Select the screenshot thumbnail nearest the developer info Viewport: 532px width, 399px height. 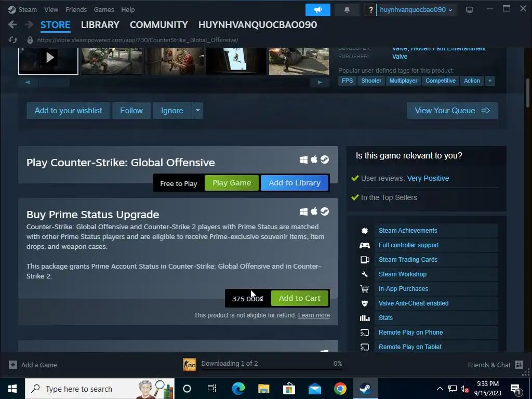(299, 61)
